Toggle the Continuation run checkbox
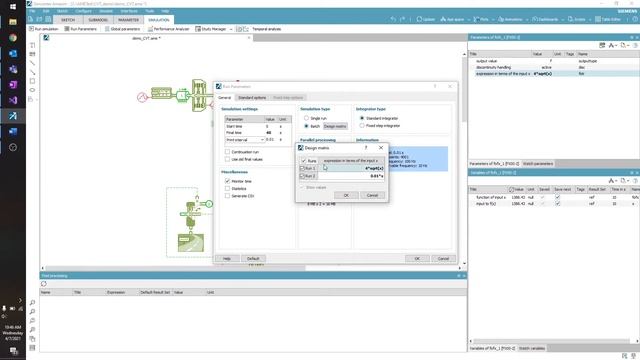 pos(227,152)
